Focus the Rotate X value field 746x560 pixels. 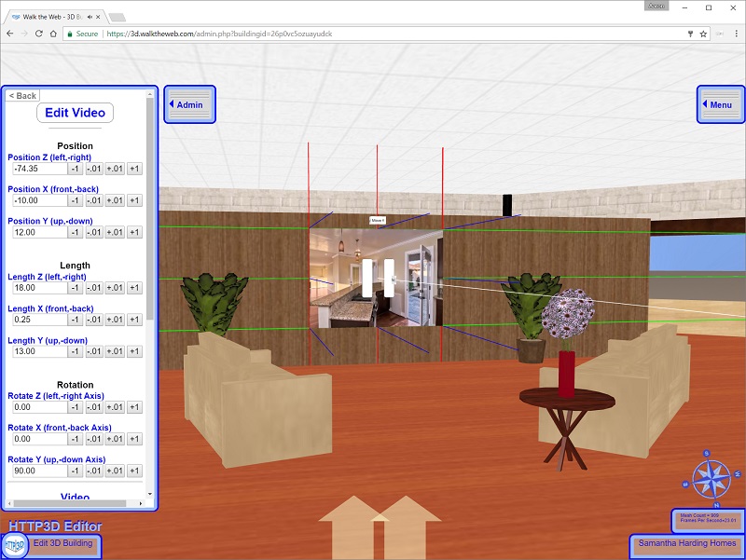click(x=40, y=439)
